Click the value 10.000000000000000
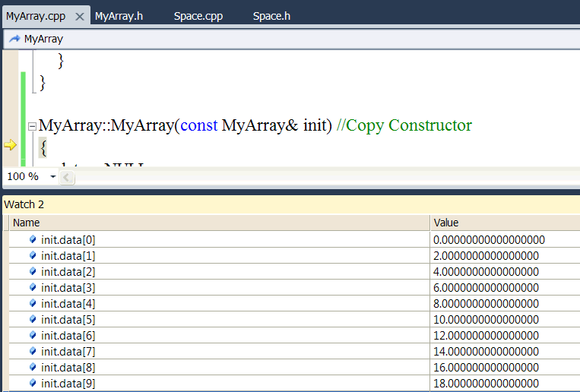This screenshot has width=580, height=392. [486, 320]
